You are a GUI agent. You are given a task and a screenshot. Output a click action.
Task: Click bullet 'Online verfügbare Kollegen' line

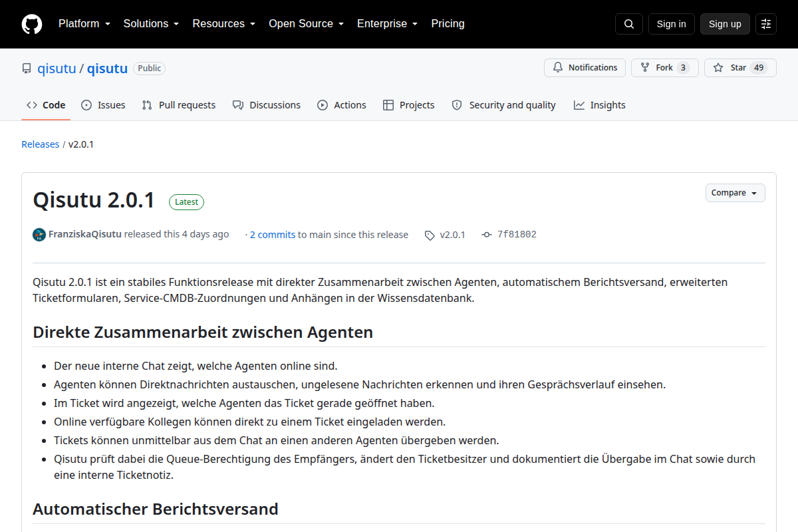tap(250, 422)
